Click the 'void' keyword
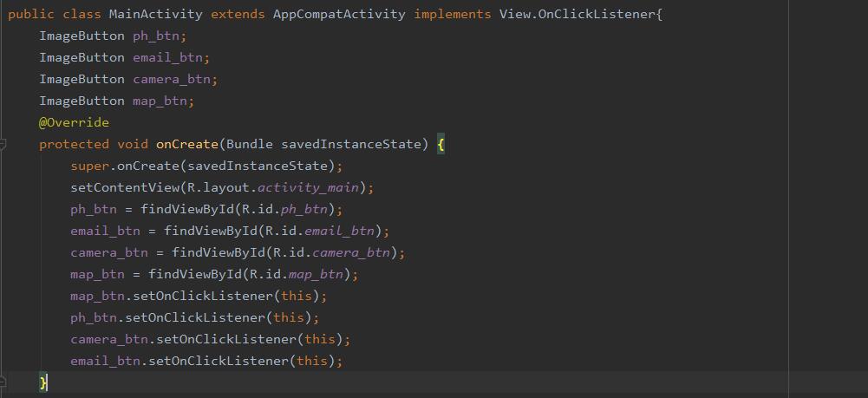The width and height of the screenshot is (868, 398). point(133,144)
